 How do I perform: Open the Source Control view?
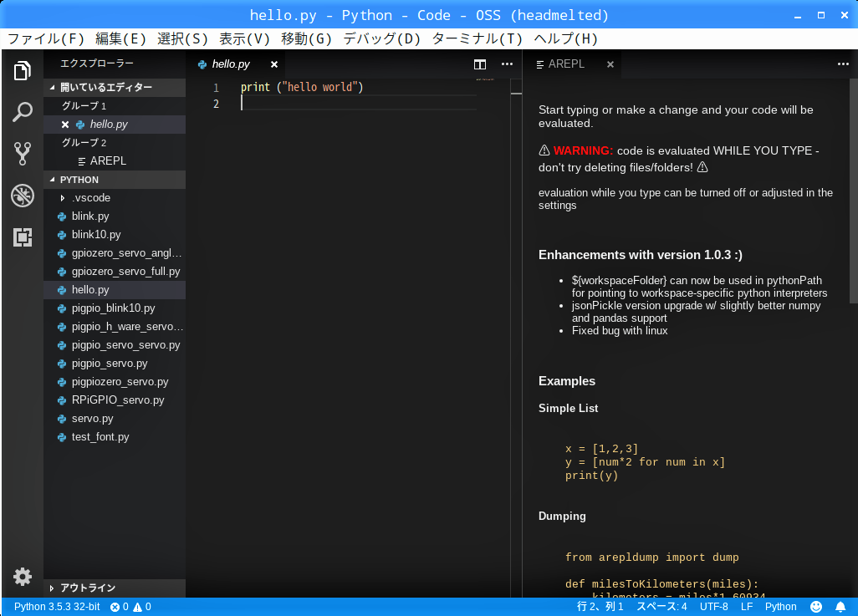click(x=23, y=154)
